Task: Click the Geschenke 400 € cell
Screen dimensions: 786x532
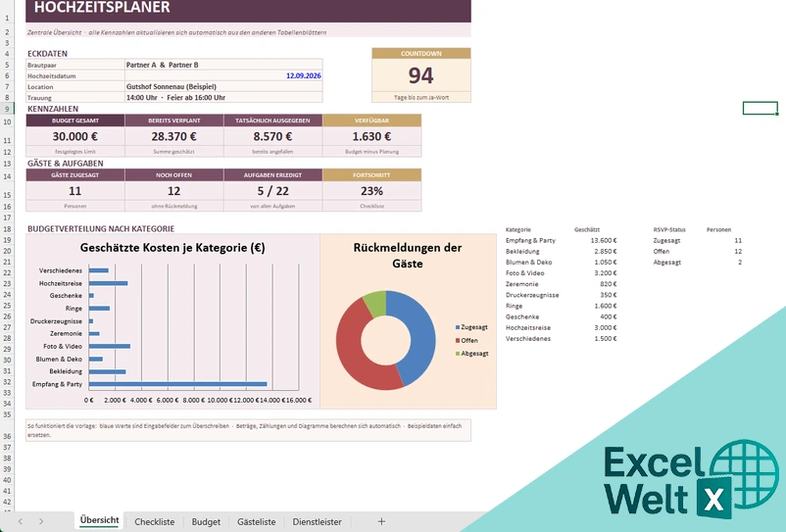Action: (x=609, y=316)
